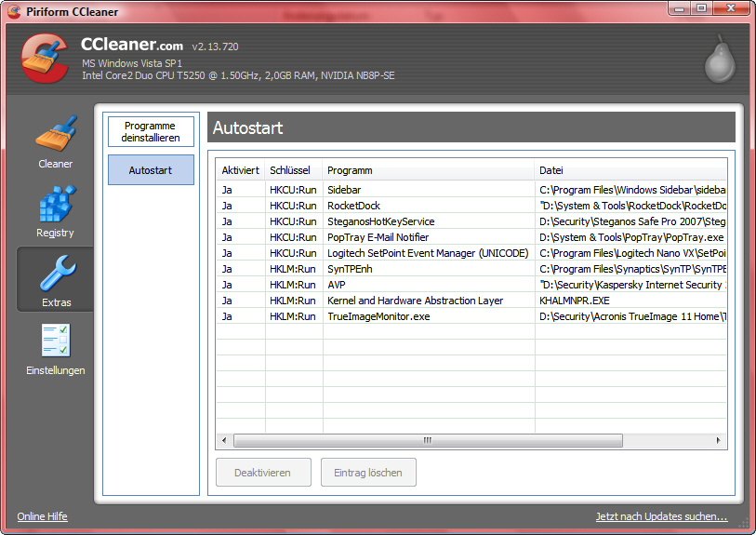The image size is (756, 535).
Task: Select the RocketDock autostart entry
Action: (353, 206)
